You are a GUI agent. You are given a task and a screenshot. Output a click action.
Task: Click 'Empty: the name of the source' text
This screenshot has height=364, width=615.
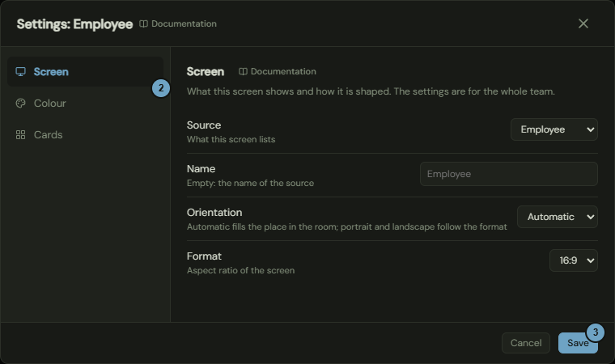coord(250,183)
